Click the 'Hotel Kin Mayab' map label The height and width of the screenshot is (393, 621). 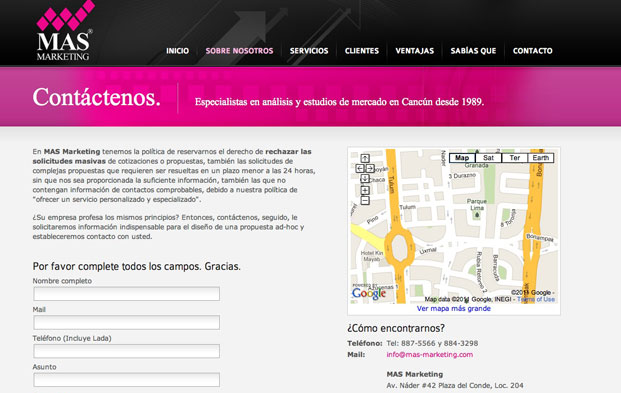(372, 256)
